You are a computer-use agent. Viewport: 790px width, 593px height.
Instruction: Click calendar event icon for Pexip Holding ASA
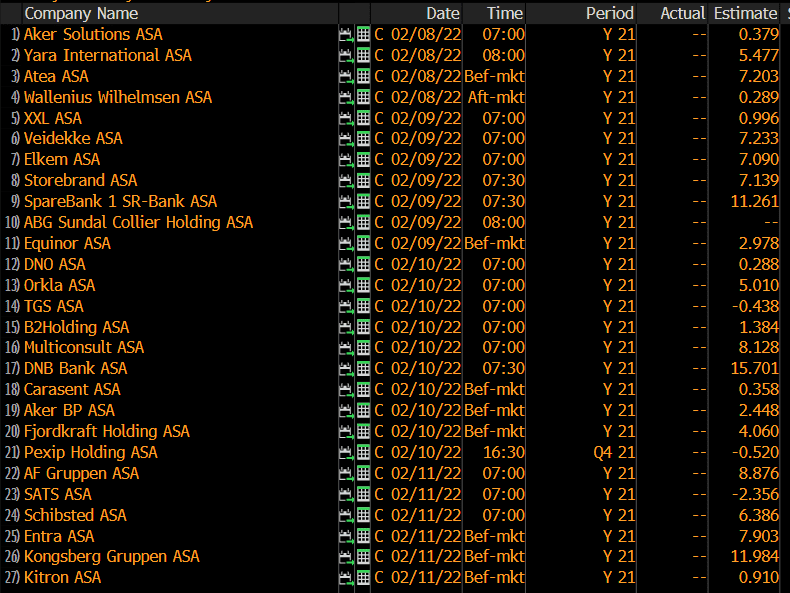(346, 453)
